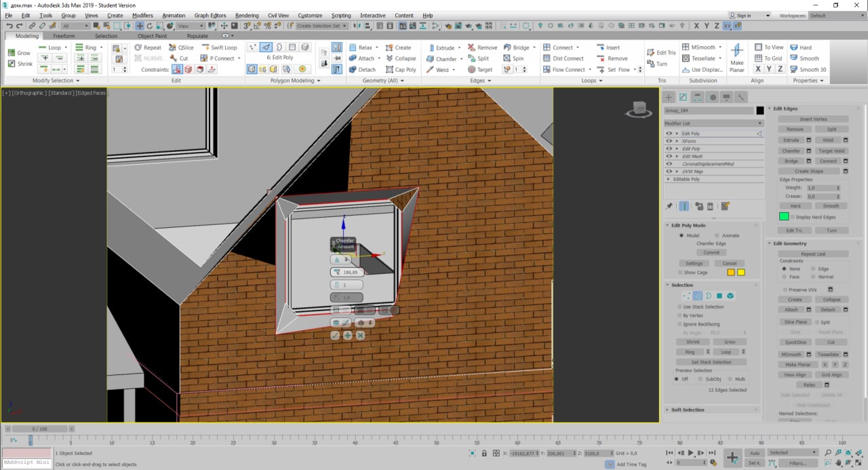Click the Insert Vertex button
Image resolution: width=868 pixels, height=470 pixels.
(x=813, y=119)
